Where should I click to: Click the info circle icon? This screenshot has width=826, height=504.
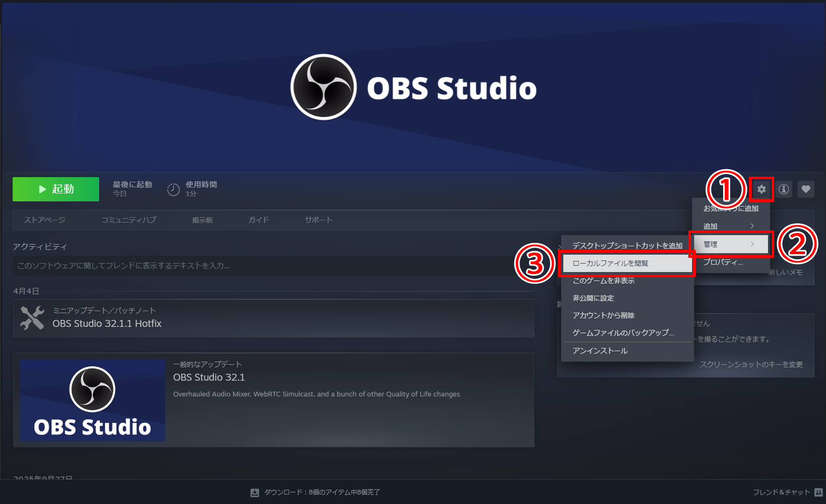[x=784, y=189]
